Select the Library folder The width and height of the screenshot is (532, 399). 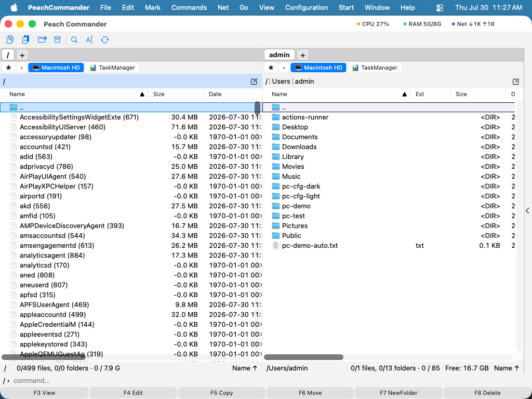[389, 156]
